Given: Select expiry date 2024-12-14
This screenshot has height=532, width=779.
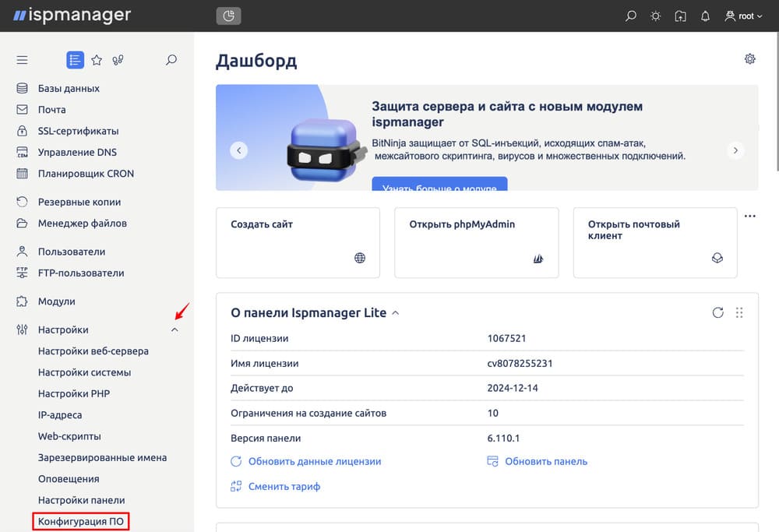Looking at the screenshot, I should [513, 388].
